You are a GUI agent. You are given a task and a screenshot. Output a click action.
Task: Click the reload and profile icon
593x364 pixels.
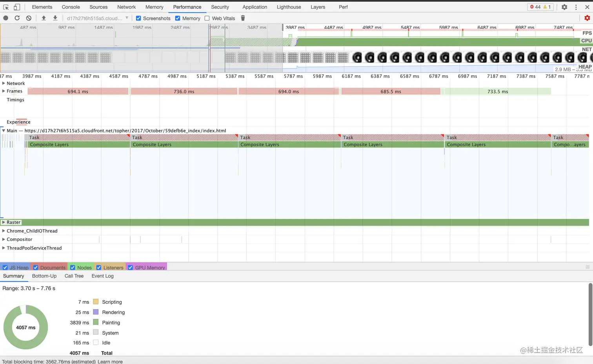tap(17, 18)
